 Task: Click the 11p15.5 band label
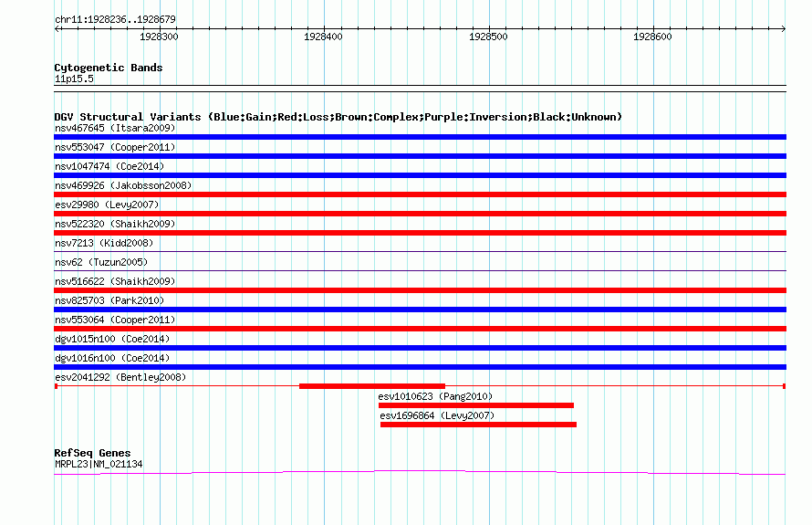pos(74,79)
